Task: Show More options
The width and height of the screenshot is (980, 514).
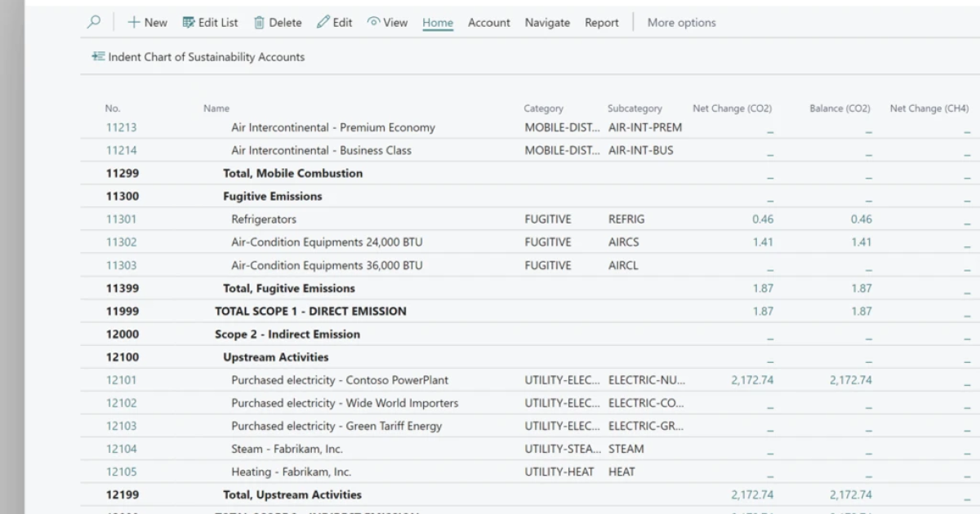Action: [x=681, y=23]
